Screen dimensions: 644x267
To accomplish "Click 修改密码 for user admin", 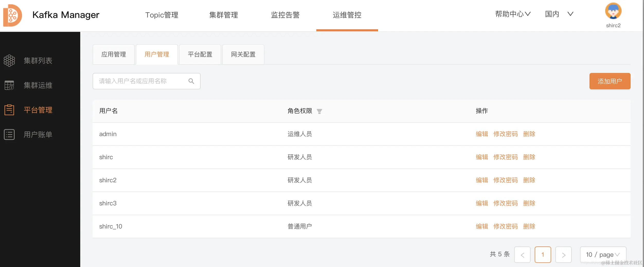I will tap(505, 134).
